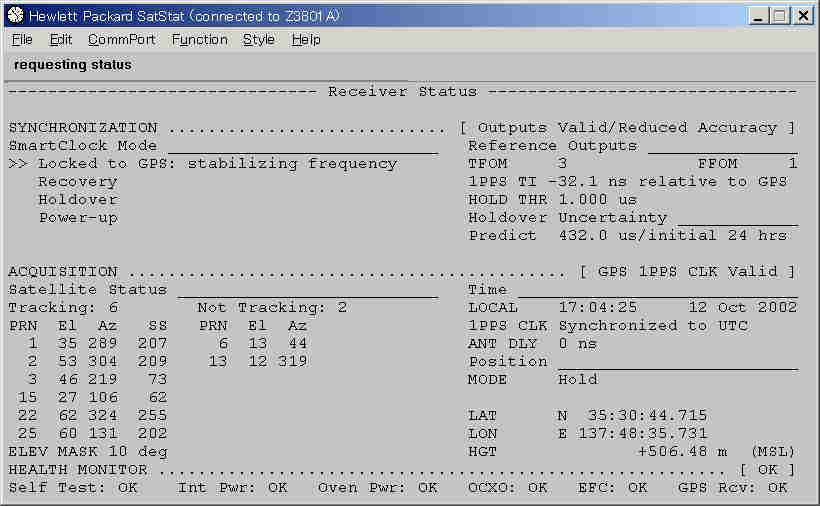
Task: Expand the Function menu
Action: 199,40
